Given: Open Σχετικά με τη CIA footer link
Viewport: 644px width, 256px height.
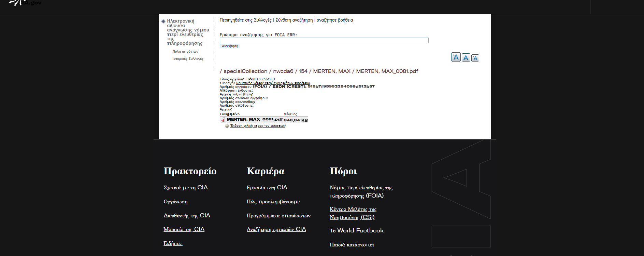Looking at the screenshot, I should pos(186,188).
